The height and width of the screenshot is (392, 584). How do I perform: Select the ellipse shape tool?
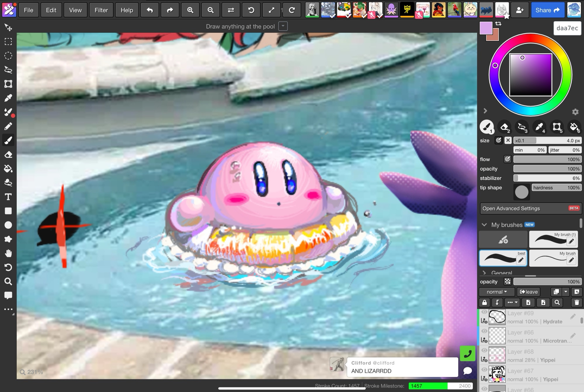(x=8, y=225)
